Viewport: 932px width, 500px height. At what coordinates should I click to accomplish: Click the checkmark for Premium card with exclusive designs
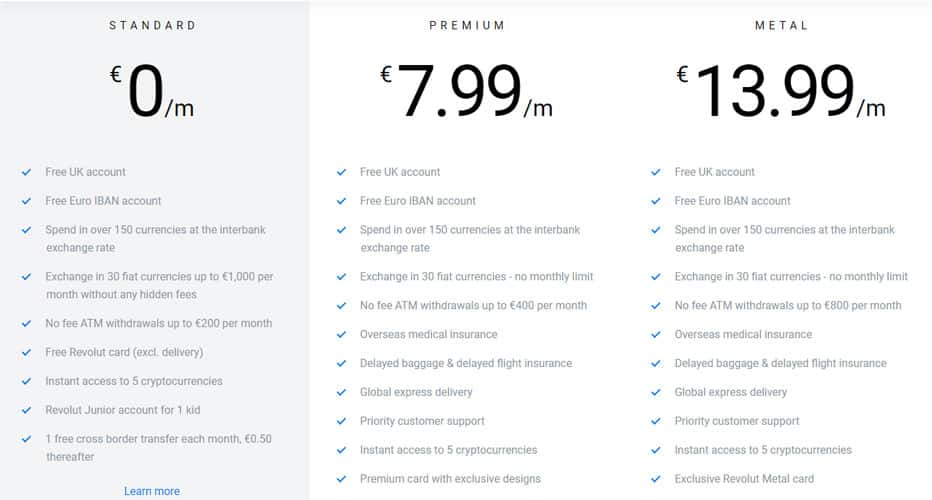(x=341, y=479)
